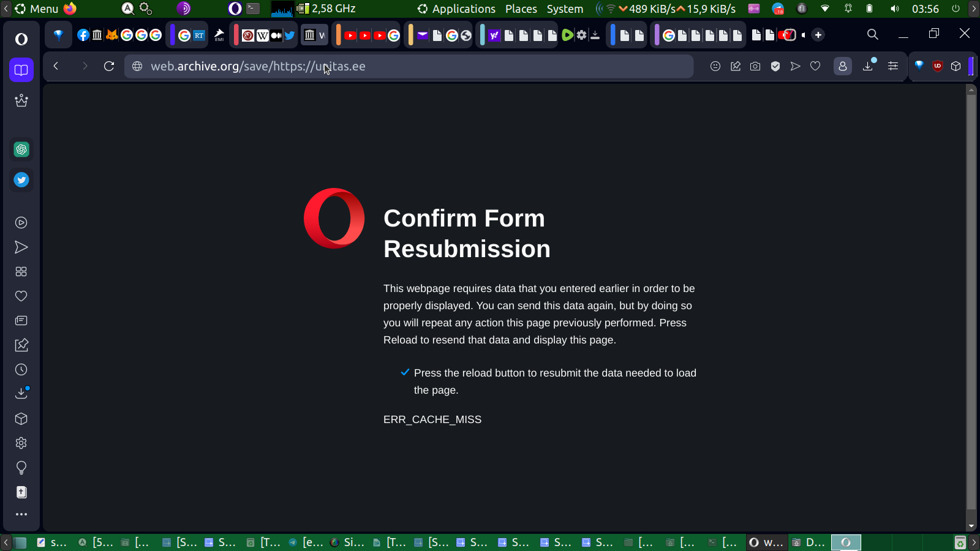Search open tabs with magnifier icon

tap(873, 35)
